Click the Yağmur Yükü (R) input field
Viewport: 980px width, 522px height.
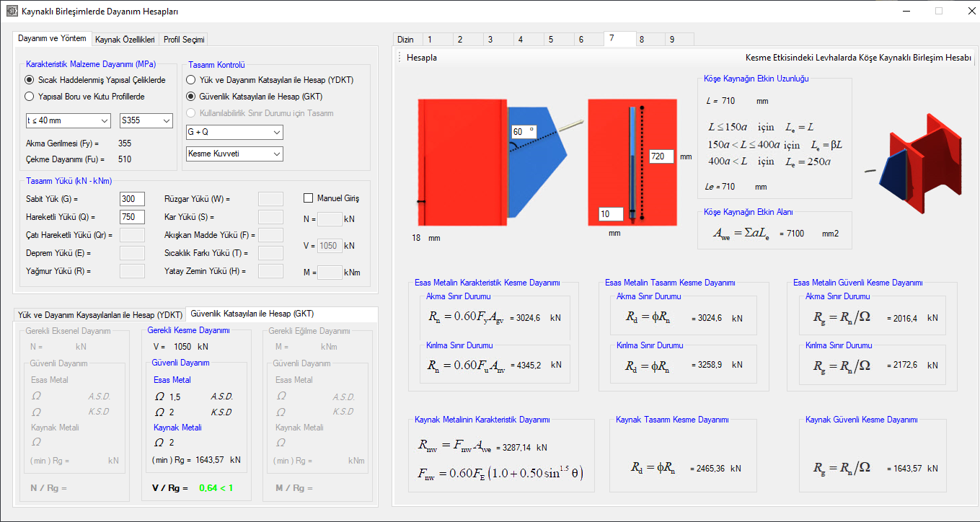click(x=132, y=271)
